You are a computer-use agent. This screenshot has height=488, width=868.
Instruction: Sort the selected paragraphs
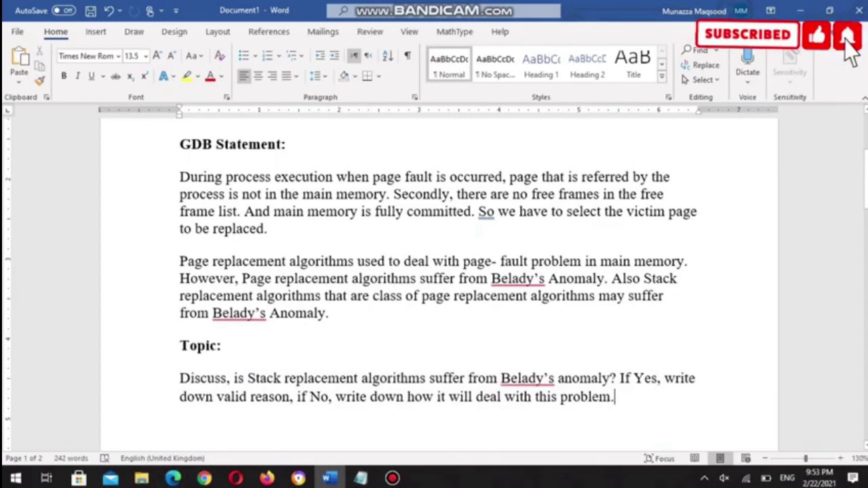coord(387,56)
